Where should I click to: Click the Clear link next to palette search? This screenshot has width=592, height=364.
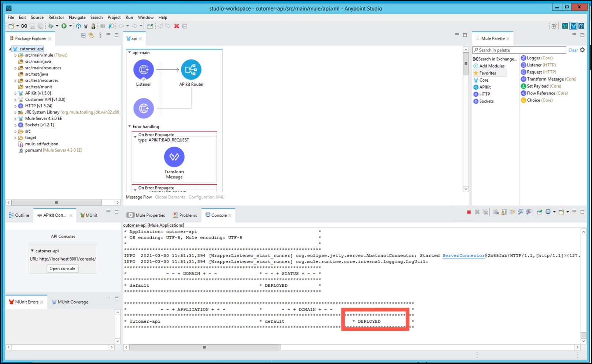573,50
